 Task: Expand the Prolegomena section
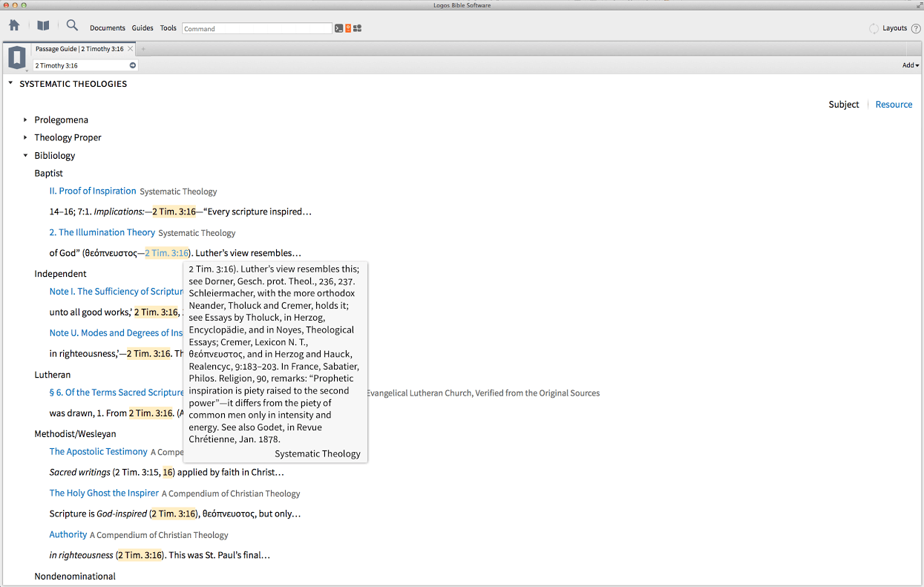25,119
